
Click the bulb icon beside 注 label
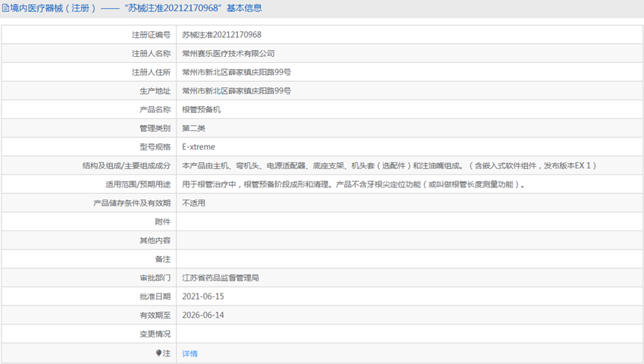(x=158, y=353)
